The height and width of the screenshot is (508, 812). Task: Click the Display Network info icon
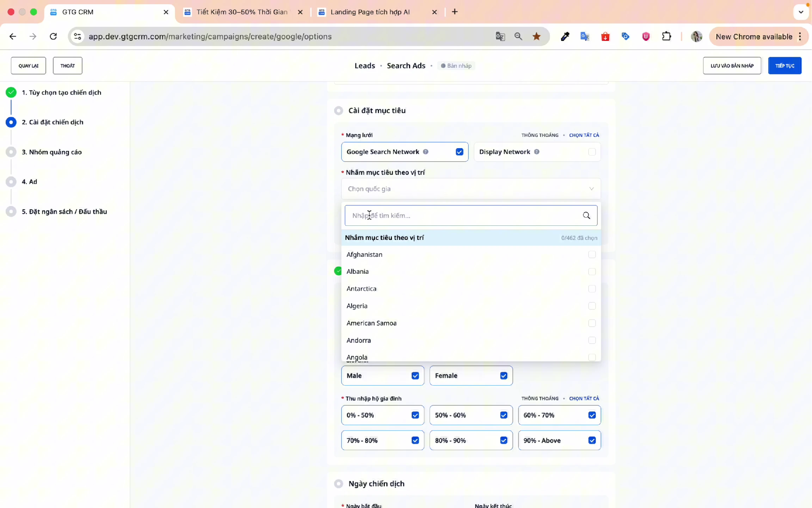click(536, 152)
